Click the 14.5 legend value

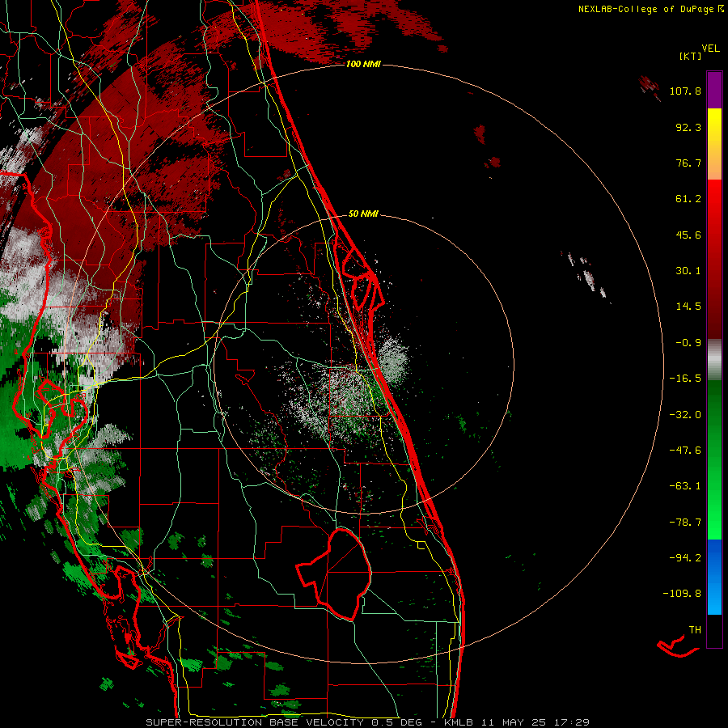688,307
